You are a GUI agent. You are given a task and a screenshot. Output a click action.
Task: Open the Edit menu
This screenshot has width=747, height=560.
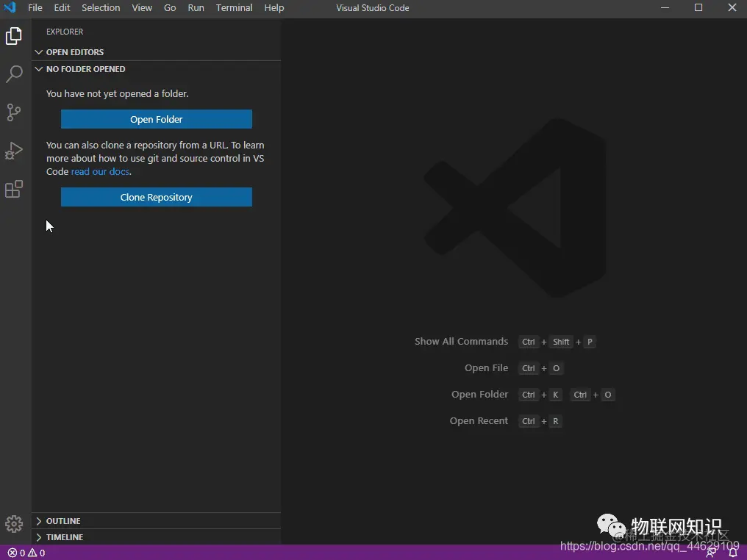click(x=62, y=7)
